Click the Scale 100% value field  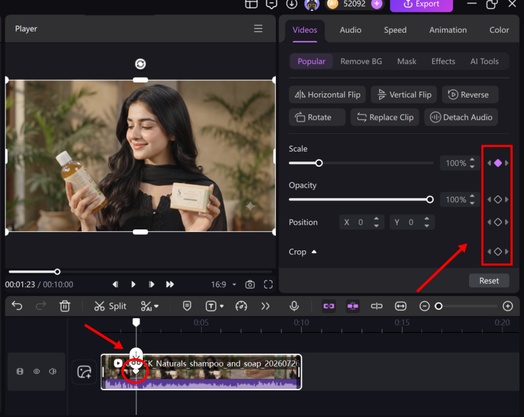click(x=455, y=163)
